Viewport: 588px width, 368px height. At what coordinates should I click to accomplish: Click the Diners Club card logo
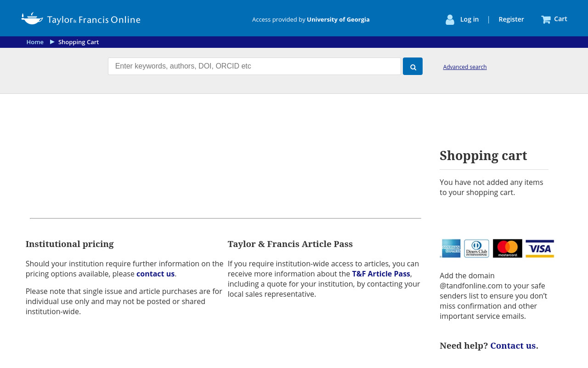point(476,248)
